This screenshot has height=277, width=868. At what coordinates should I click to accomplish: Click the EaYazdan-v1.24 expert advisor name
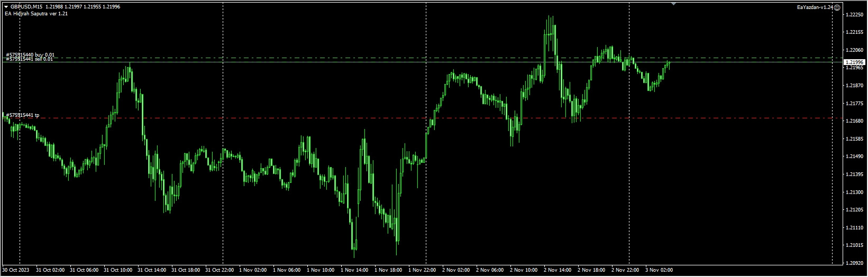[x=814, y=7]
